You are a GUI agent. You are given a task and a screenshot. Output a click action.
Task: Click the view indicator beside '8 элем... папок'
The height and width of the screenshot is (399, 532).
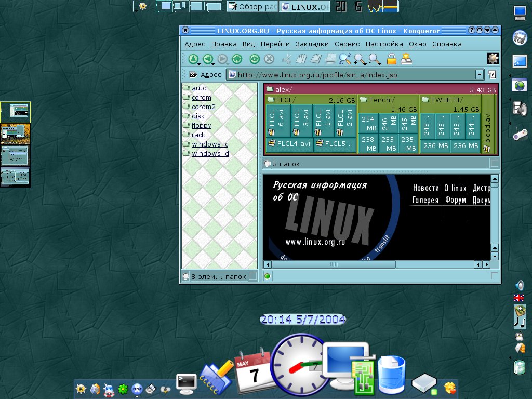[x=185, y=276]
